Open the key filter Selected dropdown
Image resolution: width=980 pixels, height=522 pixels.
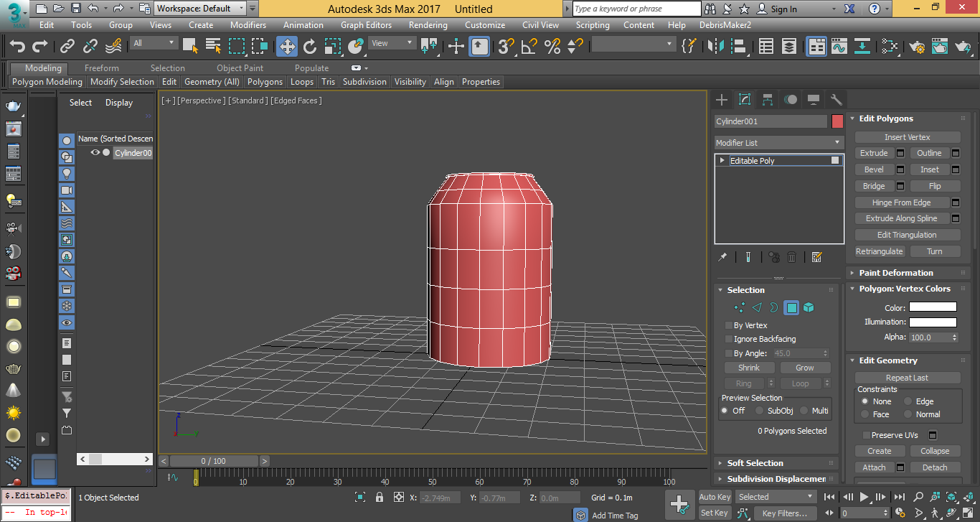point(777,496)
